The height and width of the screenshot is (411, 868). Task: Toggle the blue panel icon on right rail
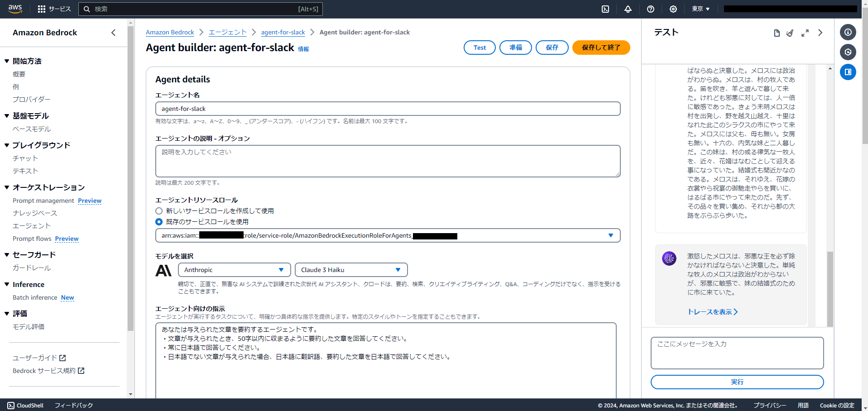click(x=848, y=72)
